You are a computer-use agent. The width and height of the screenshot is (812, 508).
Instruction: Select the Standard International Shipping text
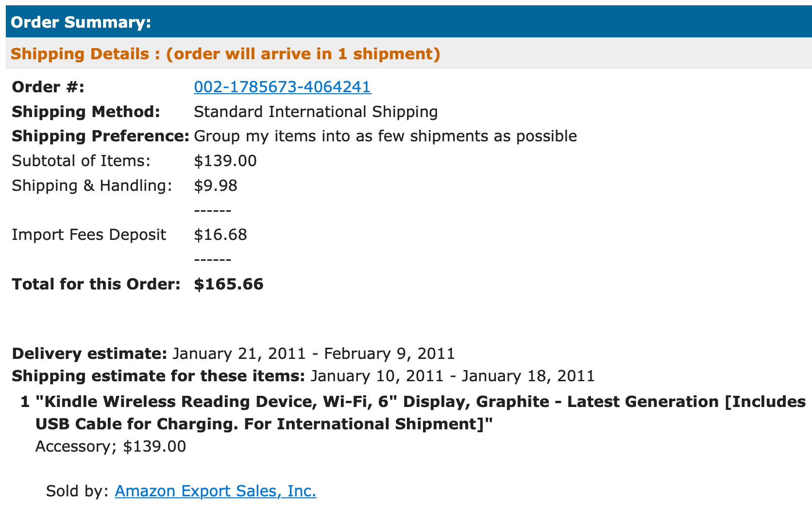(316, 112)
